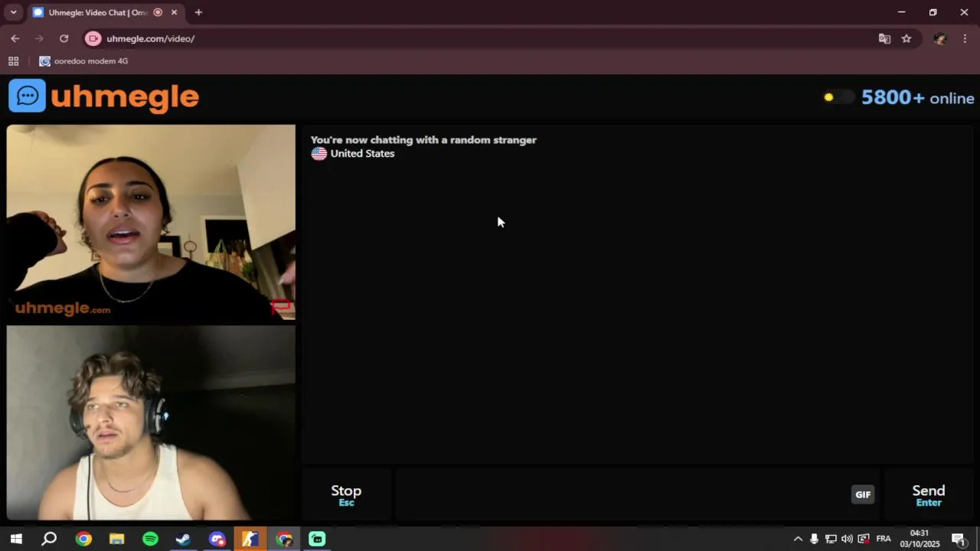Expand the hidden system tray icons
Screen dimensions: 980x551
[x=798, y=539]
